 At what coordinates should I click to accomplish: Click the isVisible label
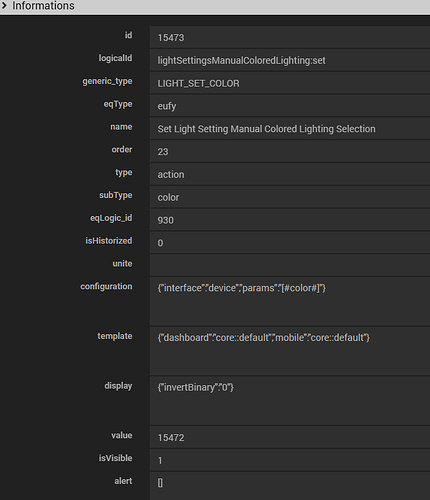115,458
